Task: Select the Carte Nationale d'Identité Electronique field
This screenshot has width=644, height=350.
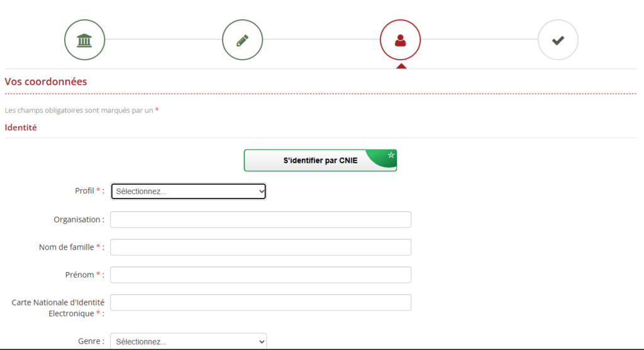Action: 260,302
